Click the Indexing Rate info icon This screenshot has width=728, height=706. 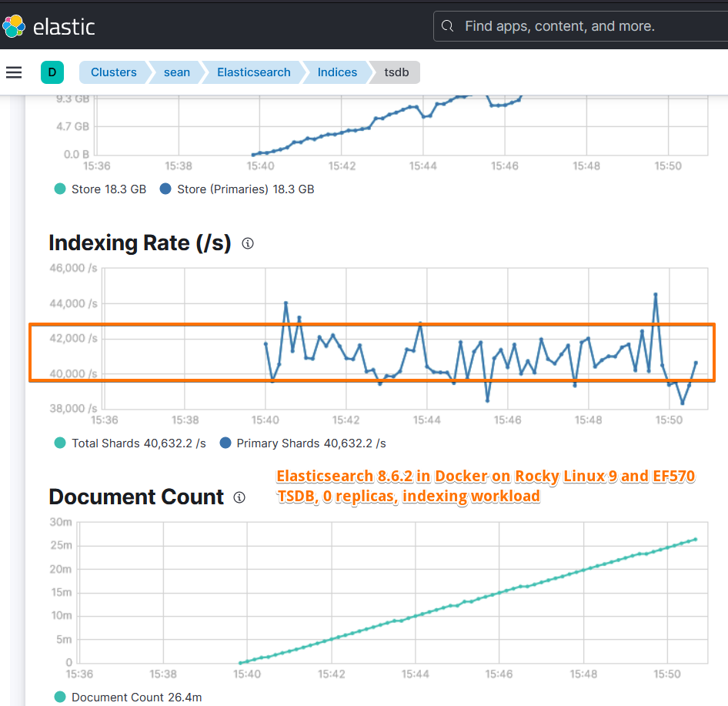248,243
